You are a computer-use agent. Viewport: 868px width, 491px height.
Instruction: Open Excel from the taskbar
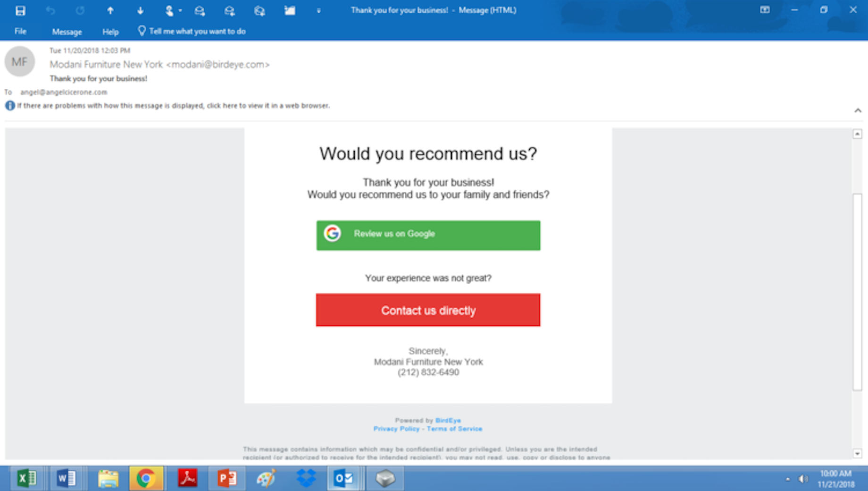26,478
